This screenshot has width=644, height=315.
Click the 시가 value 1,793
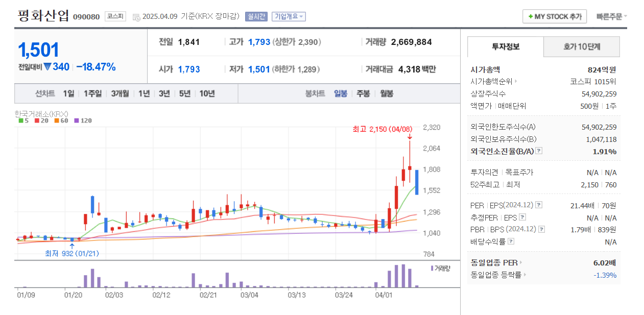(x=189, y=69)
